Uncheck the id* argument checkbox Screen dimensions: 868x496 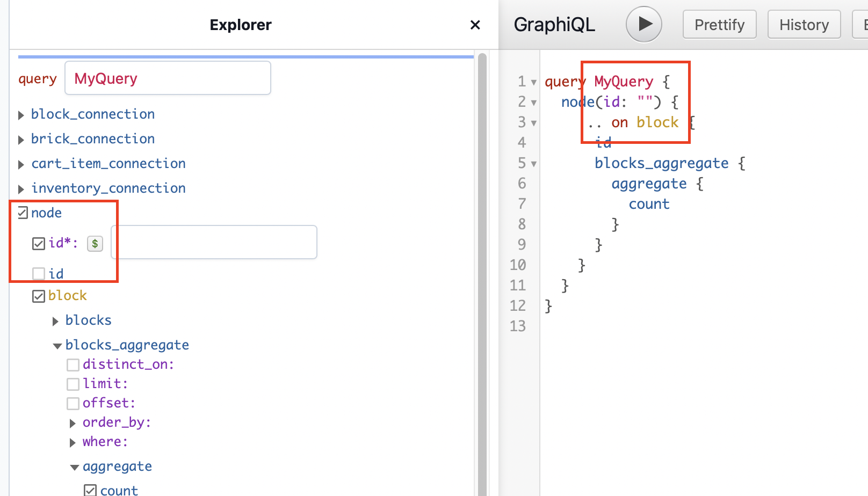click(x=39, y=244)
